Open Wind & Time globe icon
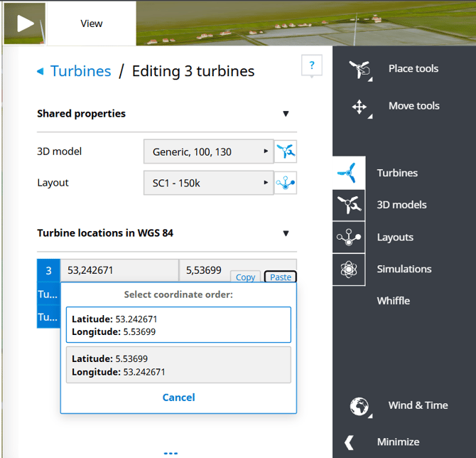476x458 pixels. click(x=359, y=406)
